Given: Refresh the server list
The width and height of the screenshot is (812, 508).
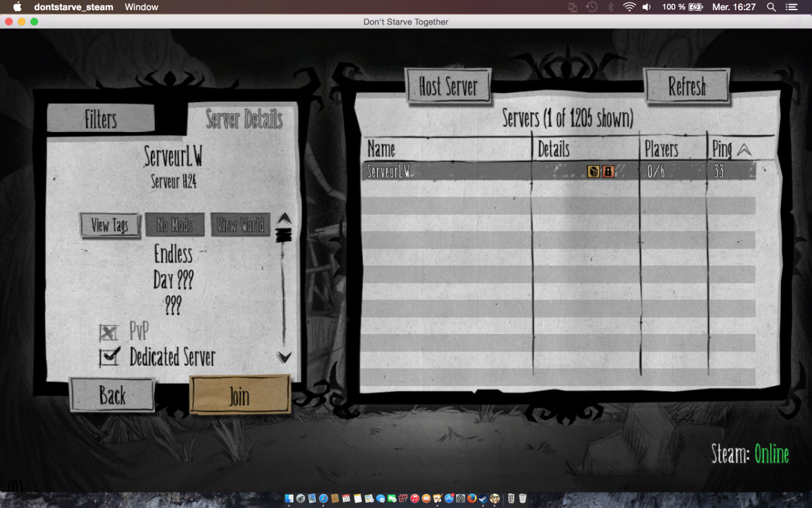Looking at the screenshot, I should click(687, 86).
